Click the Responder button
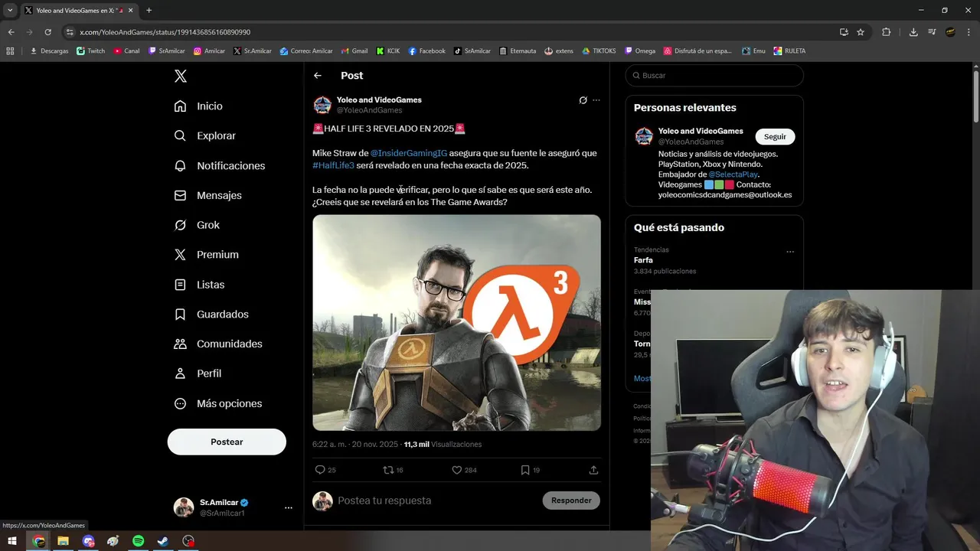The height and width of the screenshot is (551, 980). [571, 500]
